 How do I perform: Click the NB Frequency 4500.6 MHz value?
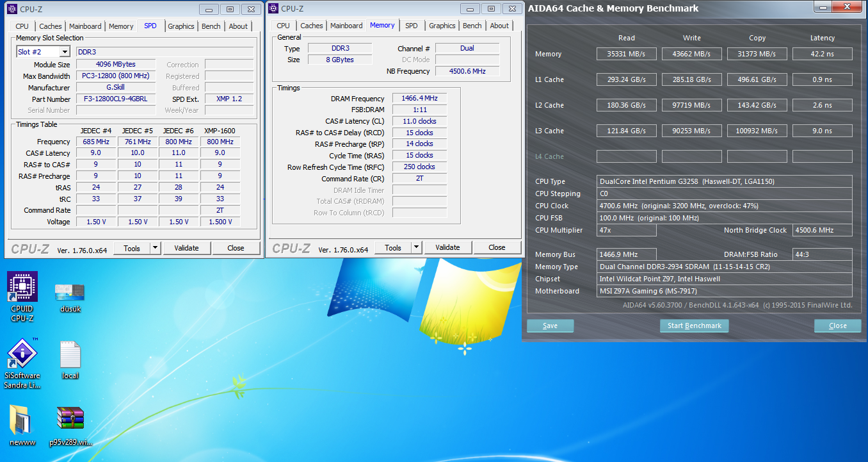pos(467,71)
